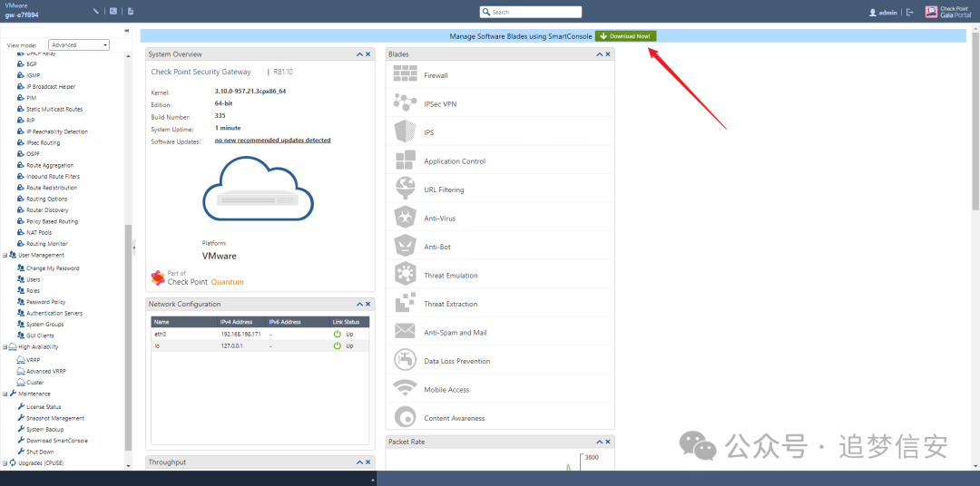Click the URL Filtering blade icon
980x486 pixels.
point(405,189)
